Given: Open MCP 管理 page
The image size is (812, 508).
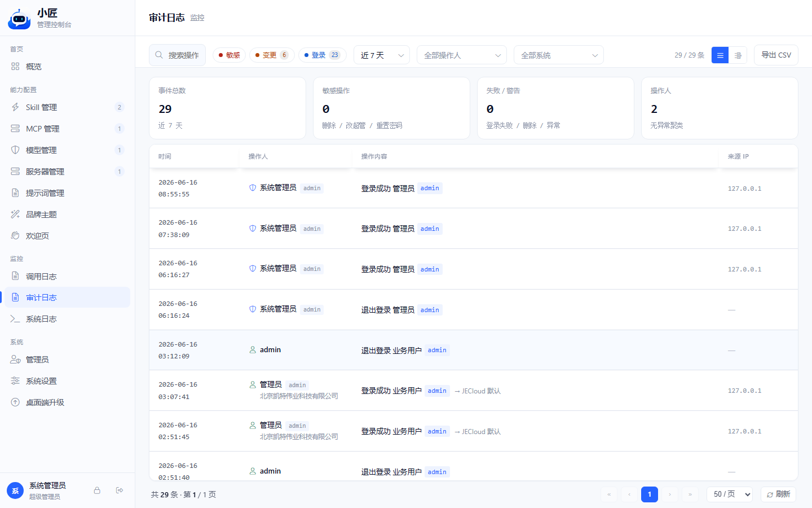Looking at the screenshot, I should (68, 129).
